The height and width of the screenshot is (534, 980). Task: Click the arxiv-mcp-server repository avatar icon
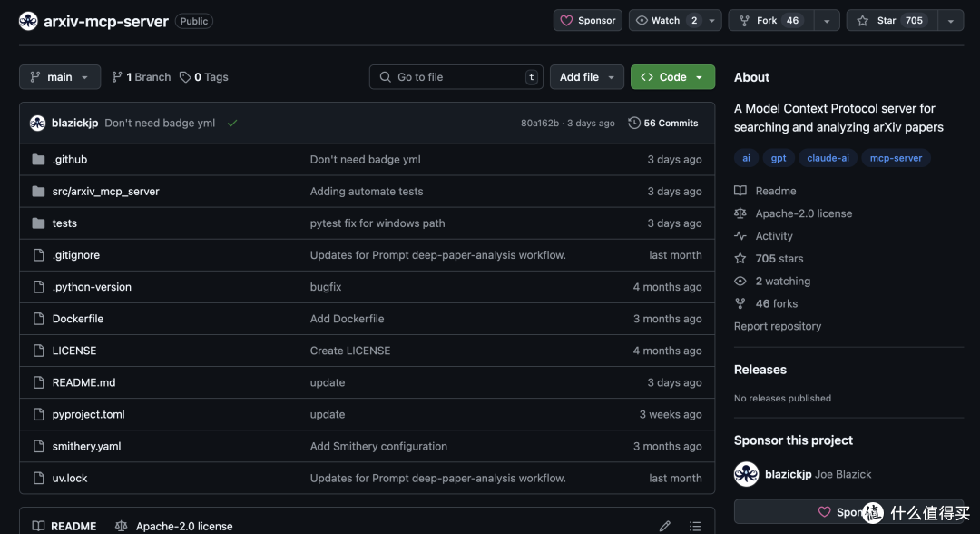point(28,21)
